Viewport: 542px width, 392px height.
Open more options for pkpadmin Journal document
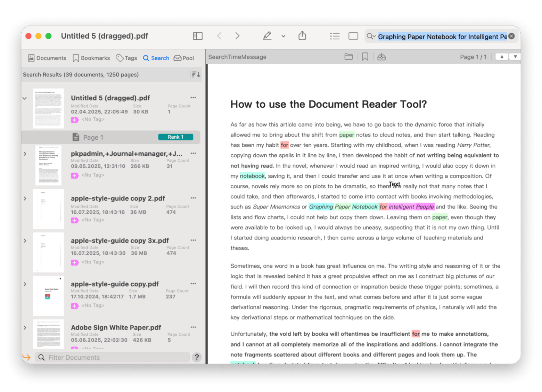click(x=193, y=153)
